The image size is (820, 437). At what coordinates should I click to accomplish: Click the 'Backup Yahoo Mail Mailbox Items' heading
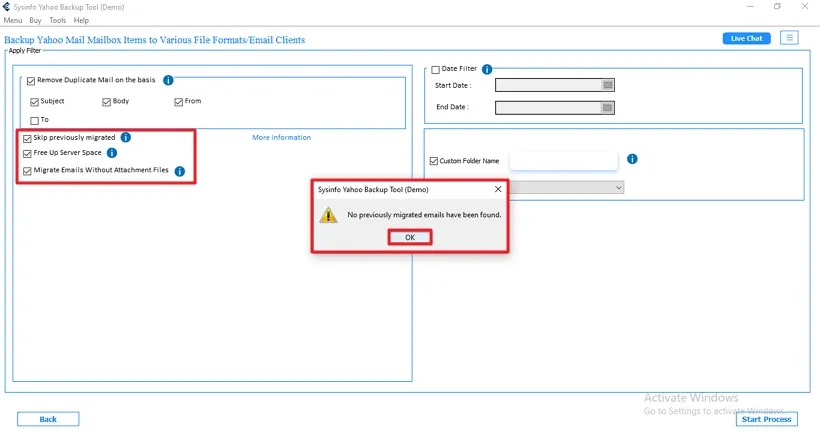154,40
